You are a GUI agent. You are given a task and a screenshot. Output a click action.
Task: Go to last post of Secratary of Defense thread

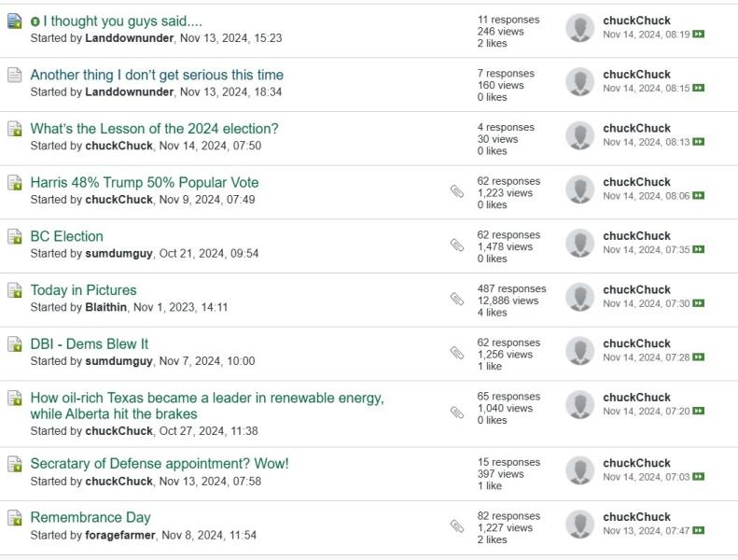[699, 477]
